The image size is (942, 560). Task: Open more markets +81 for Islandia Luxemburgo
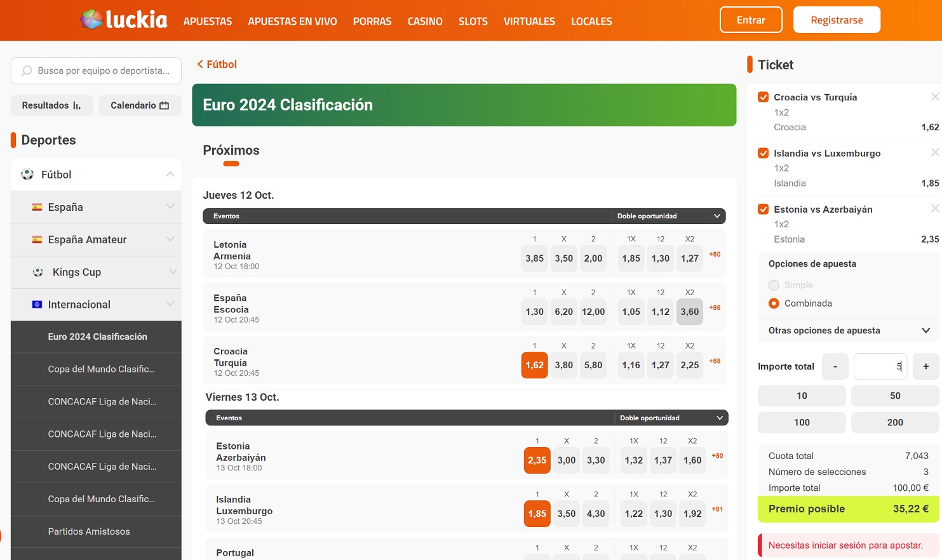tap(717, 509)
